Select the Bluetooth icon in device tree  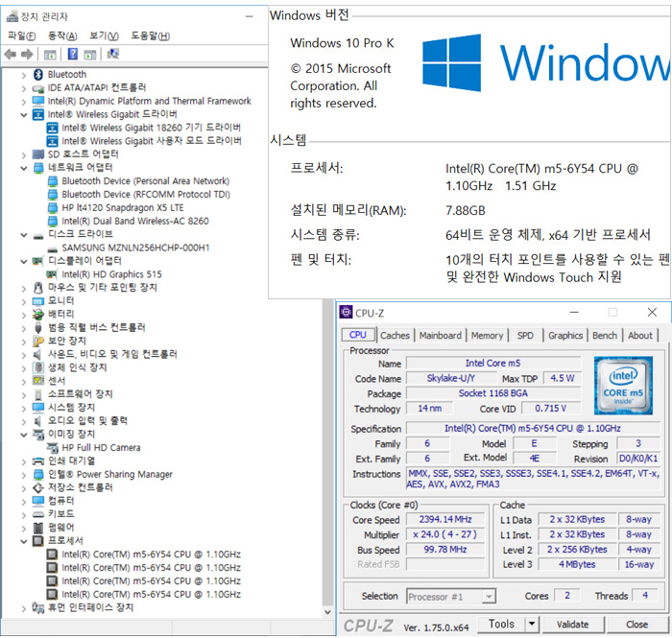point(38,75)
